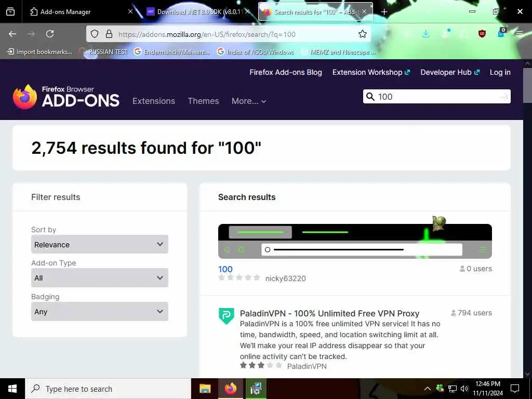Open the Add-on Type All dropdown
The width and height of the screenshot is (532, 399).
tap(99, 278)
